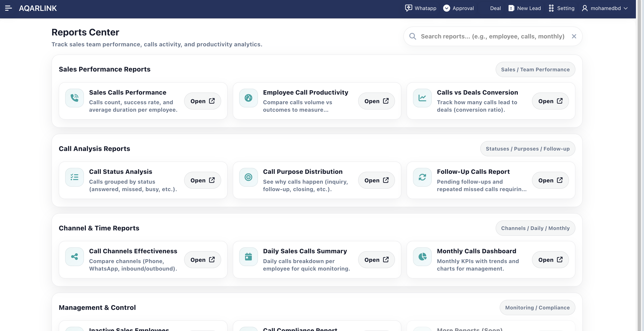644x331 pixels.
Task: Open the Monthly Calls Dashboard report
Action: pos(550,260)
